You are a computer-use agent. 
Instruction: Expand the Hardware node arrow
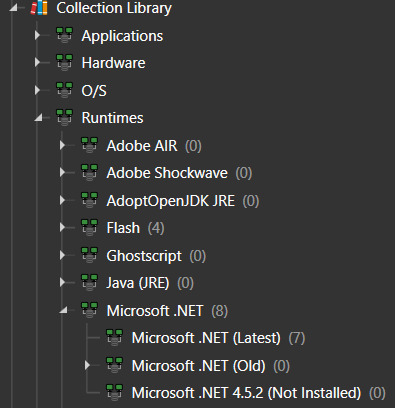[37, 62]
